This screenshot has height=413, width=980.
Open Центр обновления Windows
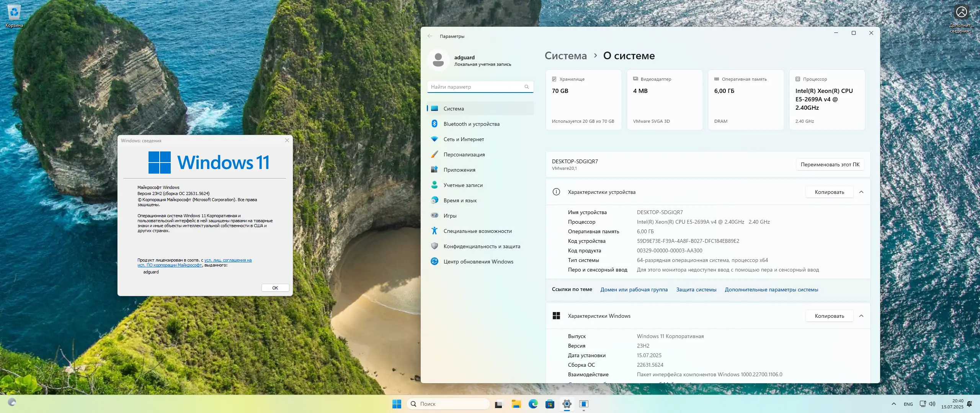[478, 262]
